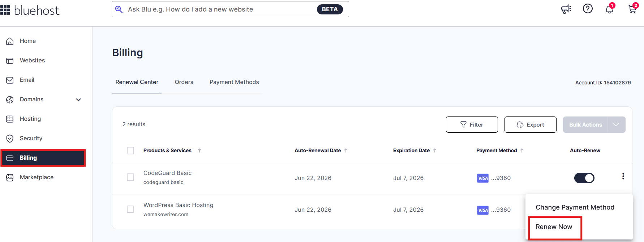Select all rows with header checkbox
Screen dimensions: 644x242
(x=130, y=150)
